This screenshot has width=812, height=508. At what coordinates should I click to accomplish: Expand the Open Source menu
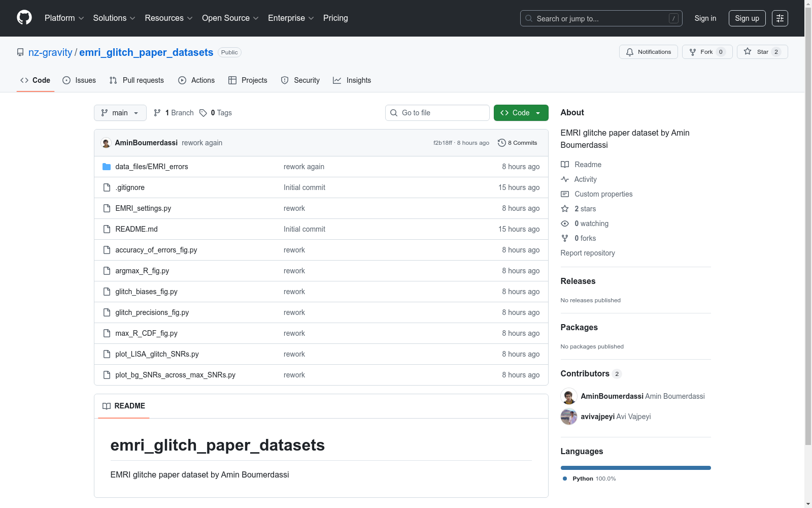[x=230, y=18]
